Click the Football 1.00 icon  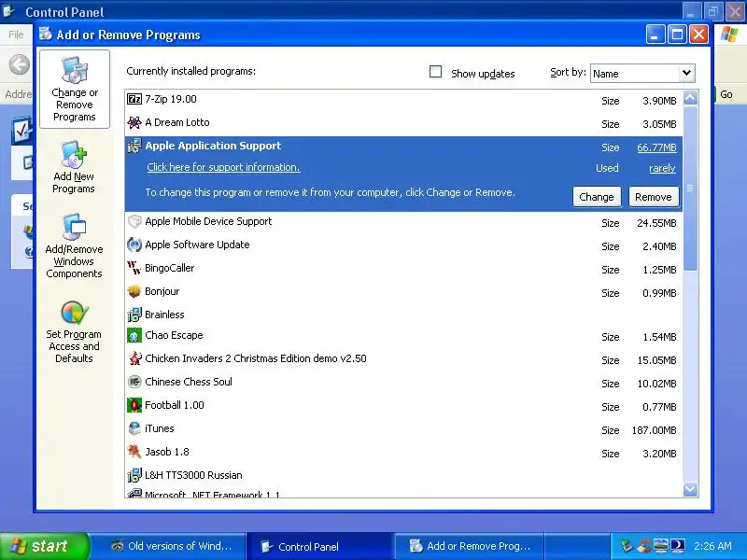(x=134, y=405)
